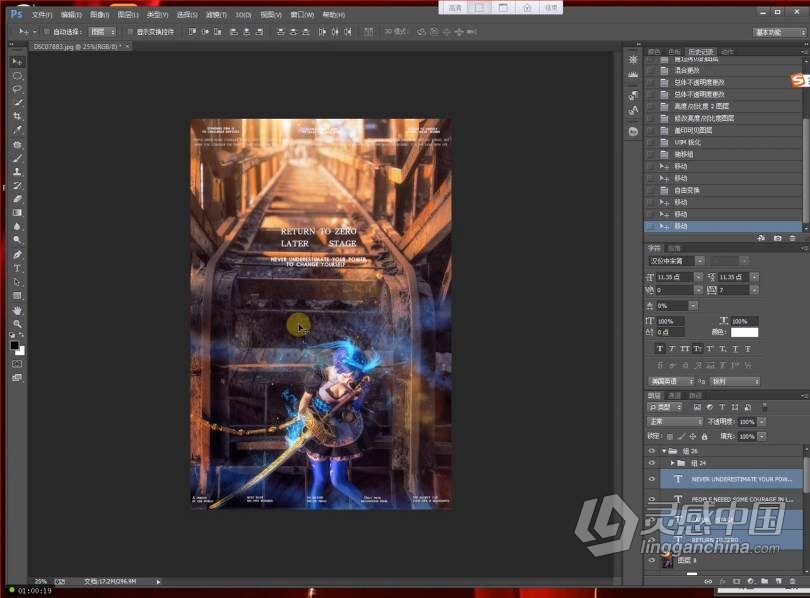The image size is (810, 598).
Task: Hide Group 24 layer visibility eye
Action: (651, 463)
